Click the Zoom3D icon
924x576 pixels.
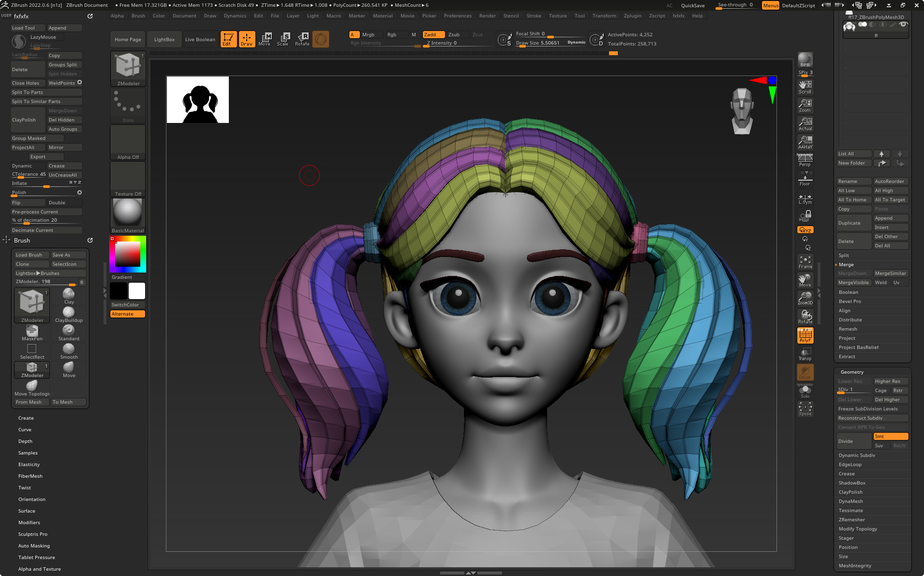click(805, 299)
